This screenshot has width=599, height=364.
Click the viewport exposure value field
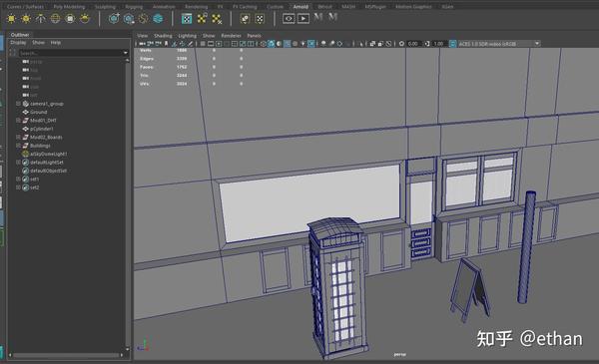coord(413,44)
